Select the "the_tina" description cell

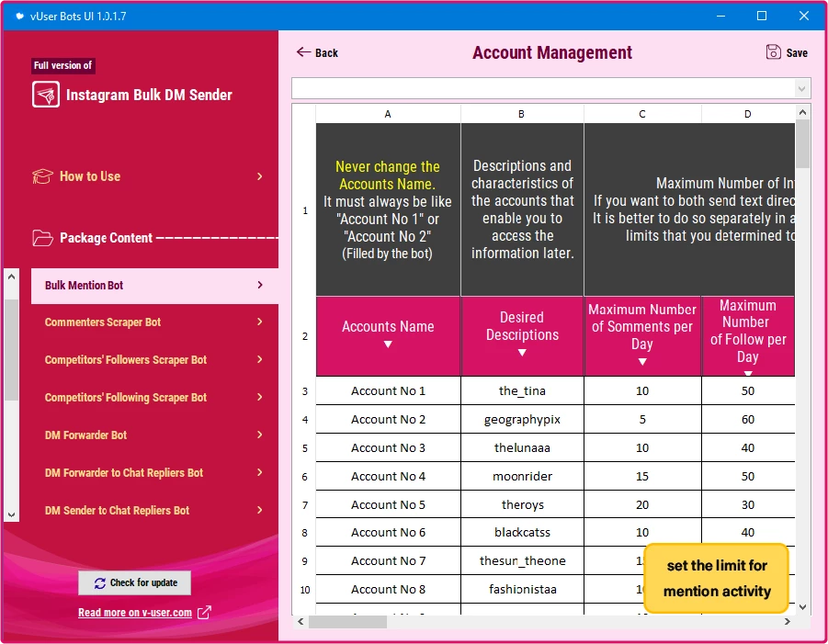pos(522,391)
